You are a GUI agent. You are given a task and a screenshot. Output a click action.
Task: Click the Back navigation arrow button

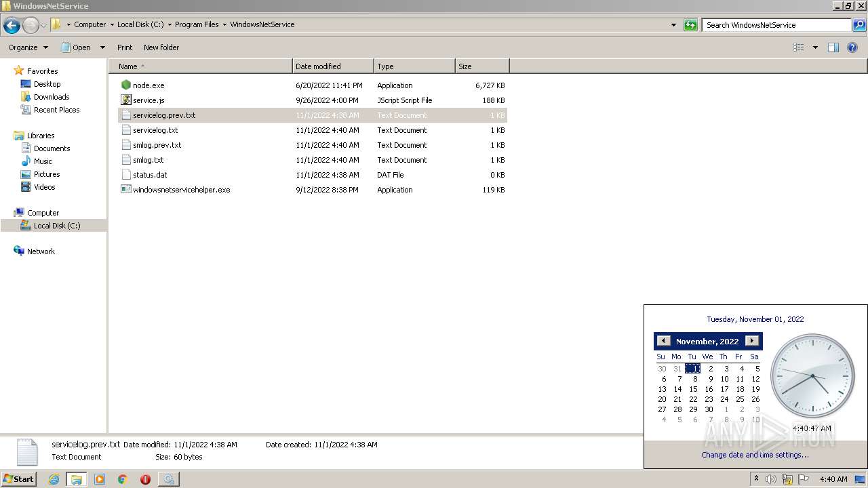[x=12, y=26]
